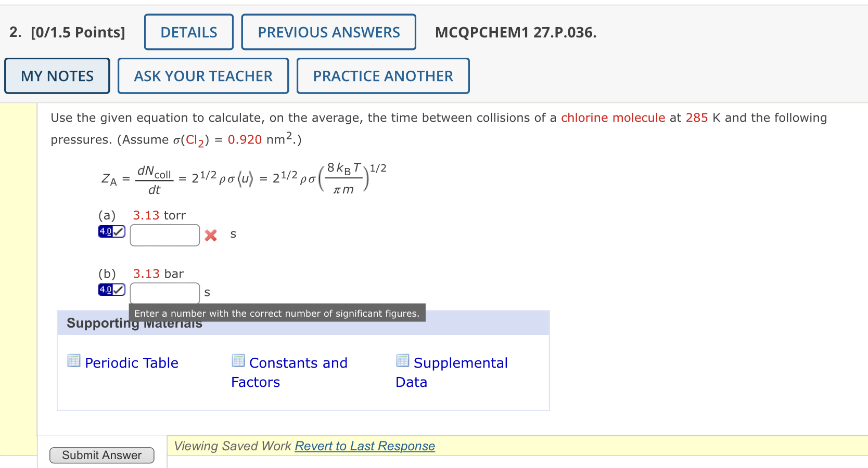The width and height of the screenshot is (868, 468).
Task: Click the 4.0 score badge for part (a)
Action: coord(105,231)
